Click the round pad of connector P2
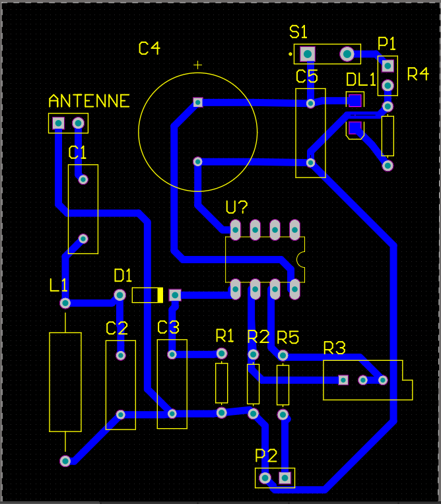441x504 pixels. point(265,478)
